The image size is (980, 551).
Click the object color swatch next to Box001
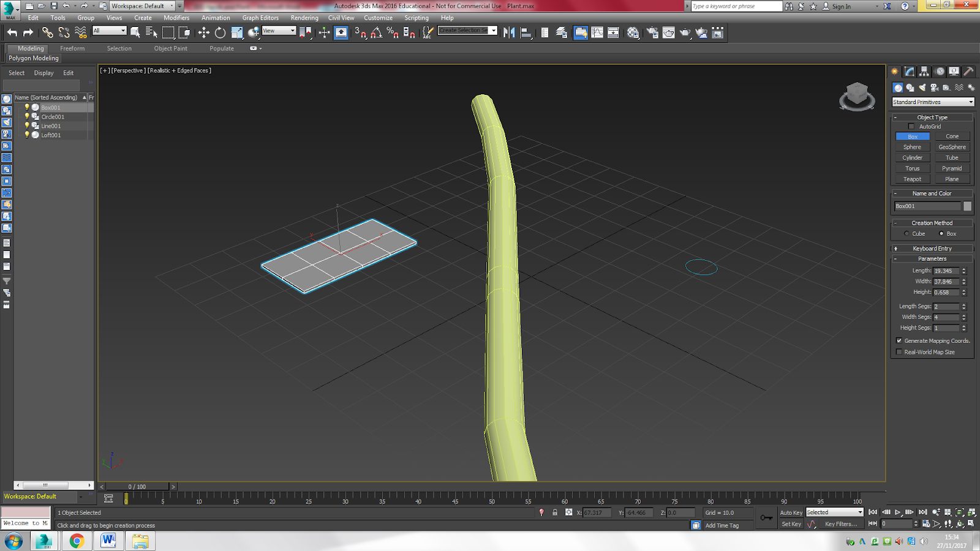click(968, 206)
